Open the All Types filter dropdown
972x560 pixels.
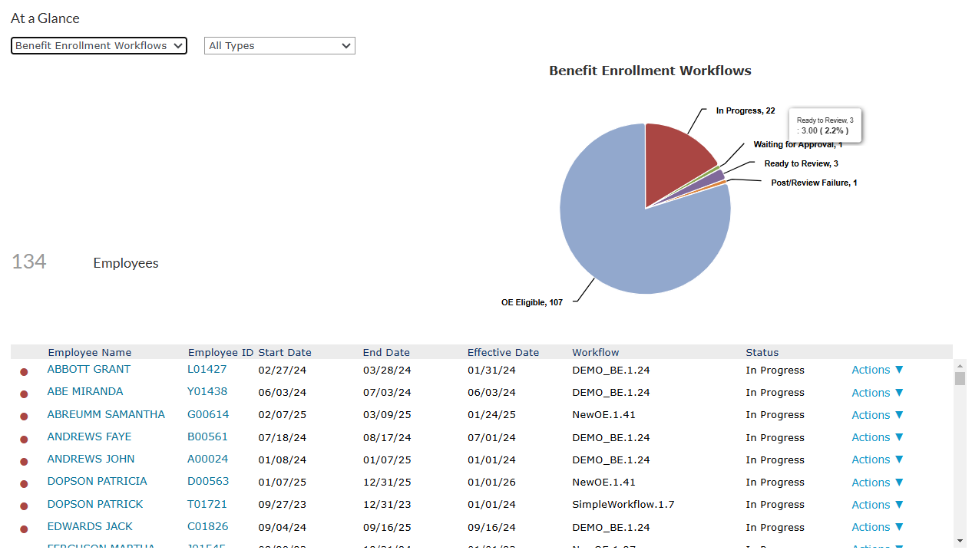pos(279,46)
